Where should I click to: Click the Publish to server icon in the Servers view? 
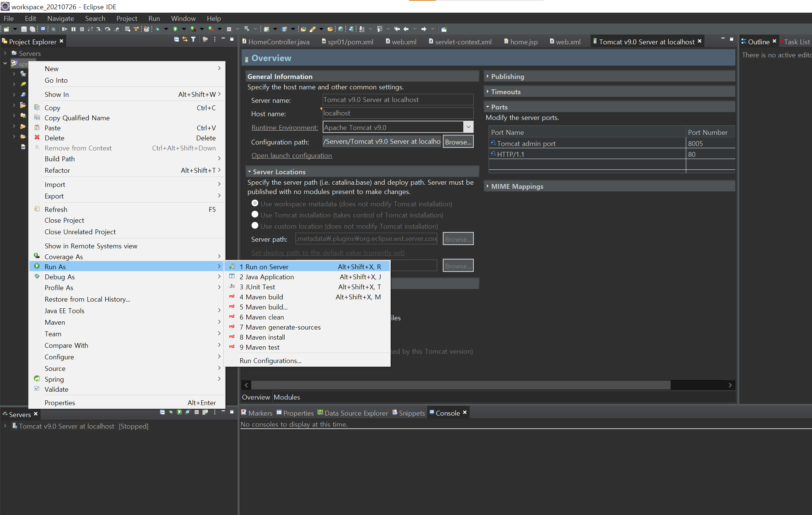(x=205, y=412)
